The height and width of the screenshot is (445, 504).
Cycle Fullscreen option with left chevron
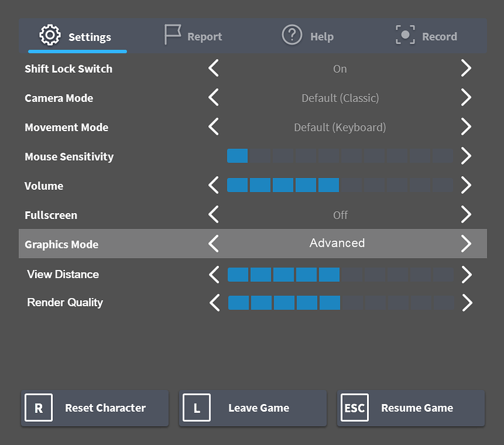click(213, 215)
